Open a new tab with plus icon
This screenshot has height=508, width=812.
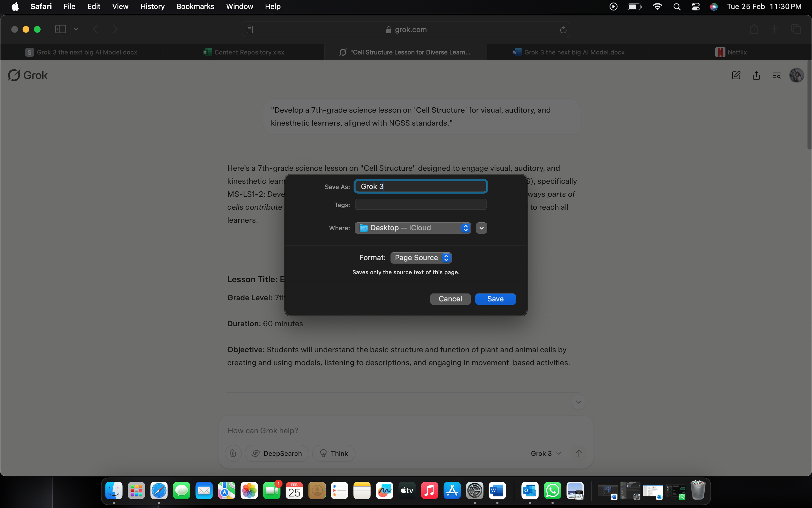coord(775,29)
